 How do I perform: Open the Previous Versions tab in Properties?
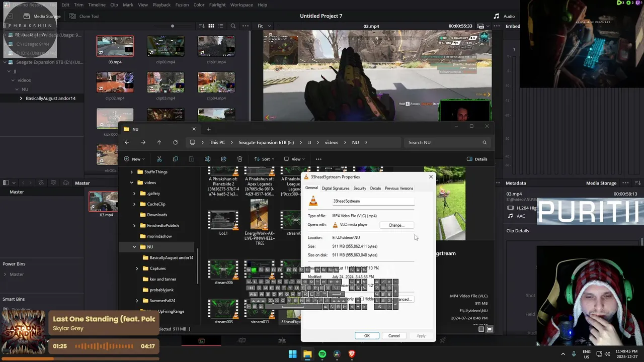click(399, 188)
